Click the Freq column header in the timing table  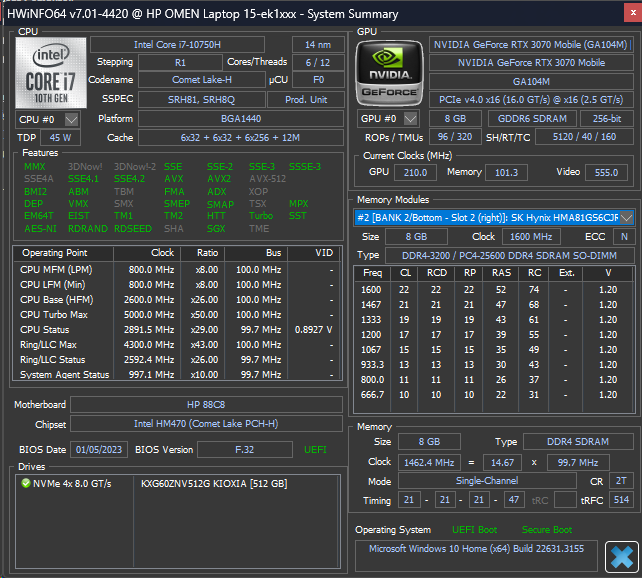(372, 273)
